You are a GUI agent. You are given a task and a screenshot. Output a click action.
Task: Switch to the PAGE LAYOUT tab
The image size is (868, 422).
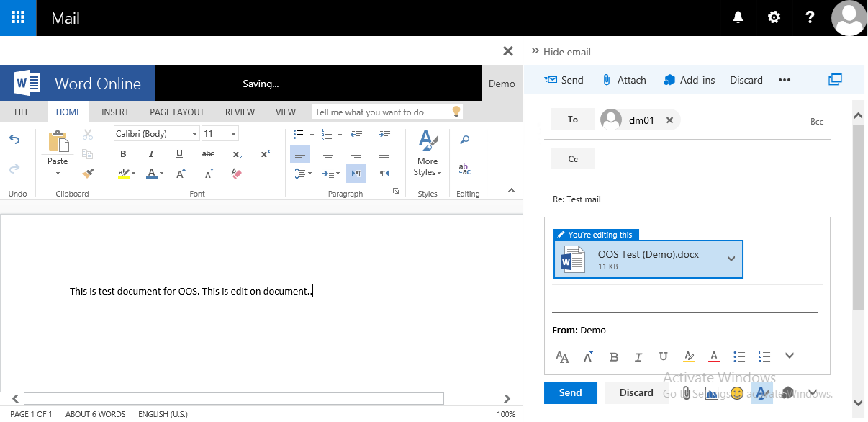(x=177, y=112)
